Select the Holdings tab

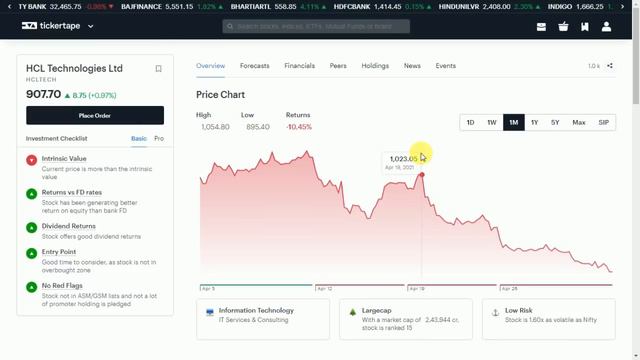pos(375,66)
